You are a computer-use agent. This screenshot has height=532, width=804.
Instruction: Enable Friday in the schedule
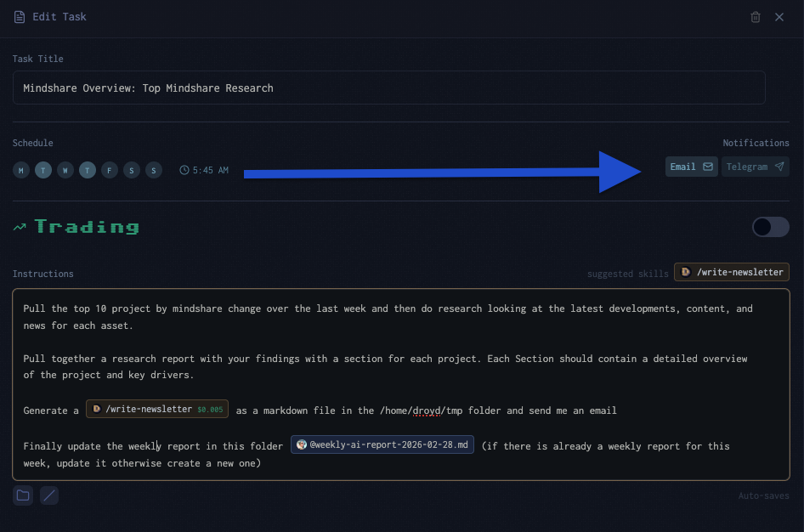(110, 170)
